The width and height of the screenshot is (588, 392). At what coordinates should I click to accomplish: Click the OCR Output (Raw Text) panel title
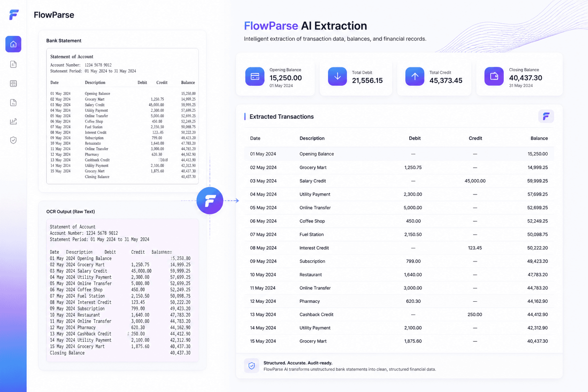(x=70, y=212)
